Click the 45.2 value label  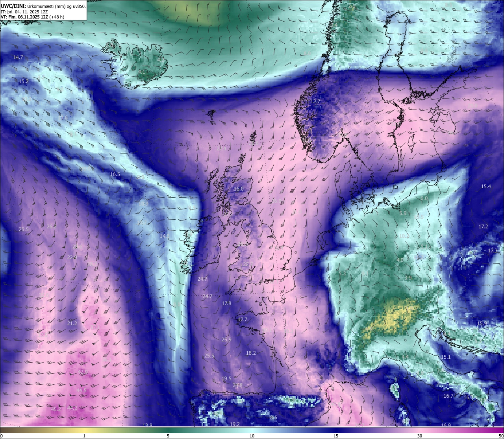click(56, 409)
